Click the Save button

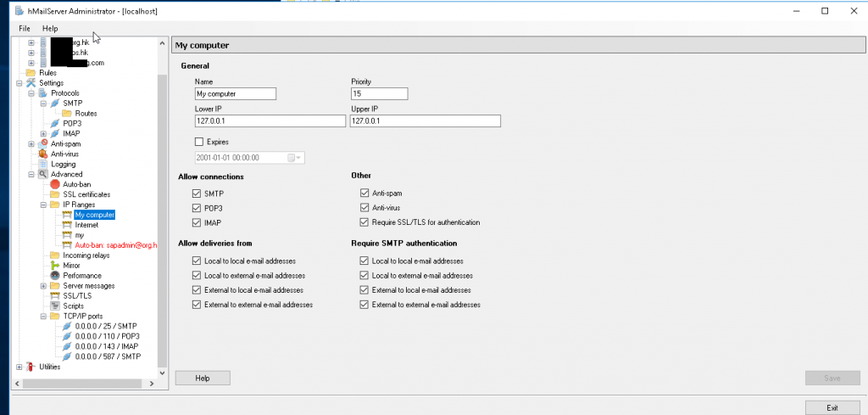pos(832,378)
